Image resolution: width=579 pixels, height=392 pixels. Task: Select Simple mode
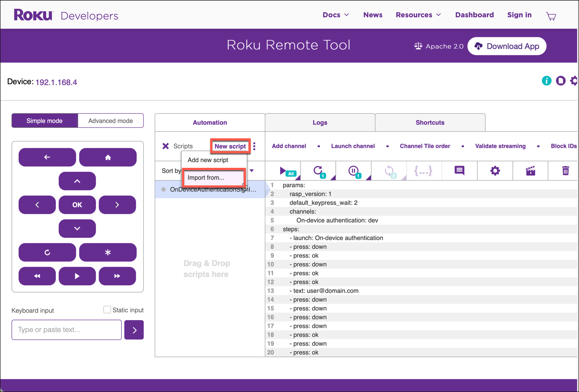point(45,120)
